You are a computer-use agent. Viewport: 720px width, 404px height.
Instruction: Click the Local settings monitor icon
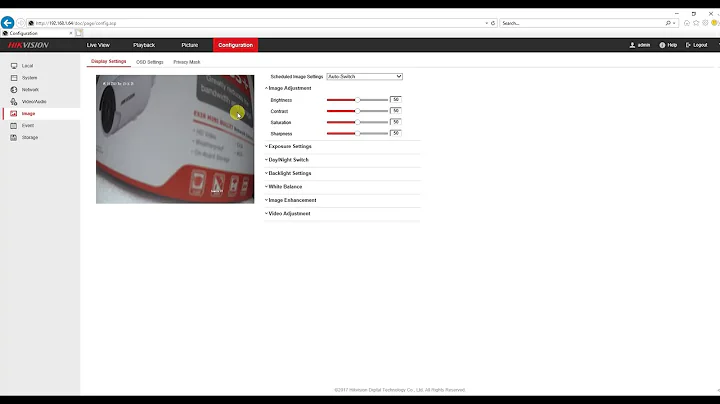(14, 66)
